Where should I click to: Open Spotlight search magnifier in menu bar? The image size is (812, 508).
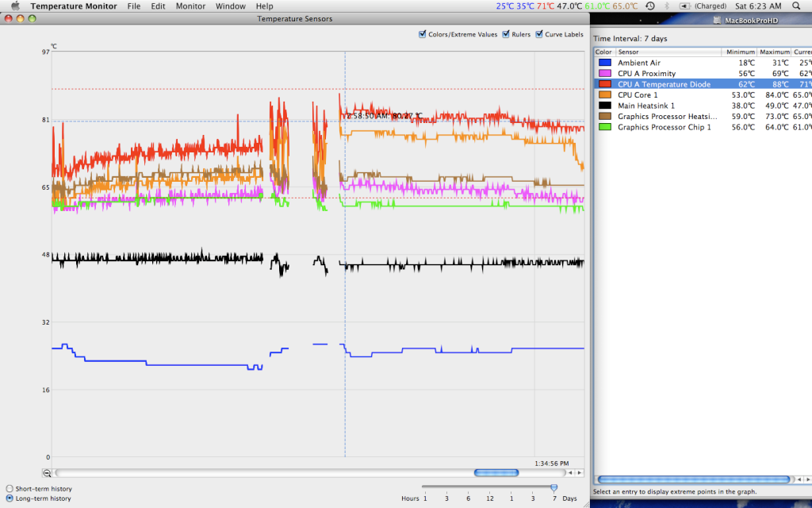click(x=796, y=6)
